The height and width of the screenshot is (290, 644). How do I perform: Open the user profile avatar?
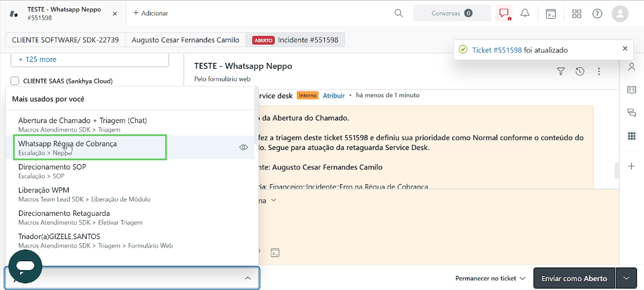click(x=620, y=14)
